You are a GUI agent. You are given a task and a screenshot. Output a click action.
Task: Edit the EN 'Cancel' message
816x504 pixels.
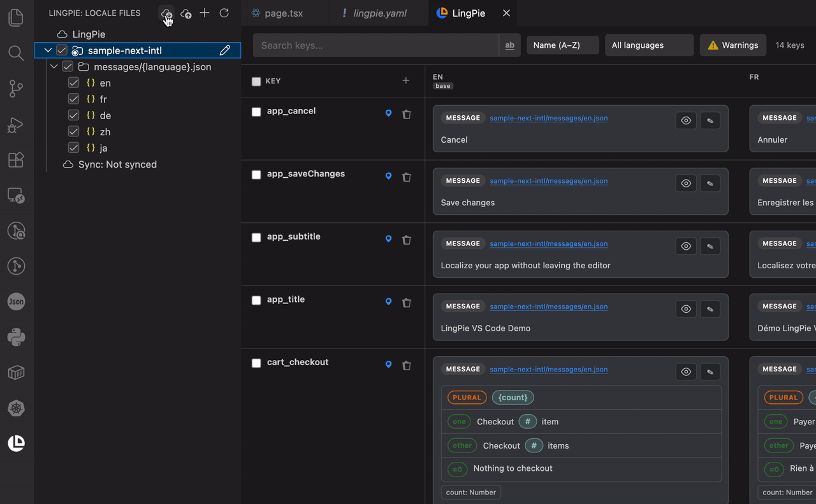point(710,120)
